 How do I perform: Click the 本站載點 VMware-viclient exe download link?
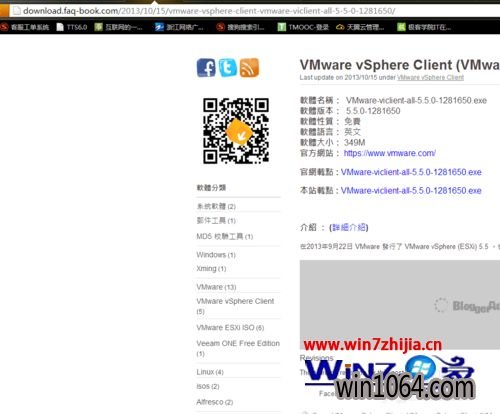pyautogui.click(x=411, y=191)
